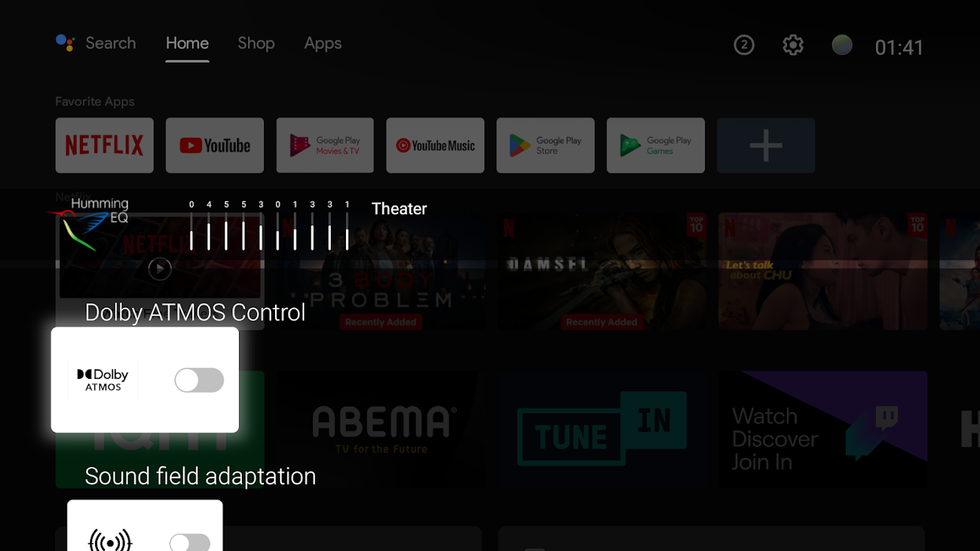Launch the YouTube Music app

[436, 145]
